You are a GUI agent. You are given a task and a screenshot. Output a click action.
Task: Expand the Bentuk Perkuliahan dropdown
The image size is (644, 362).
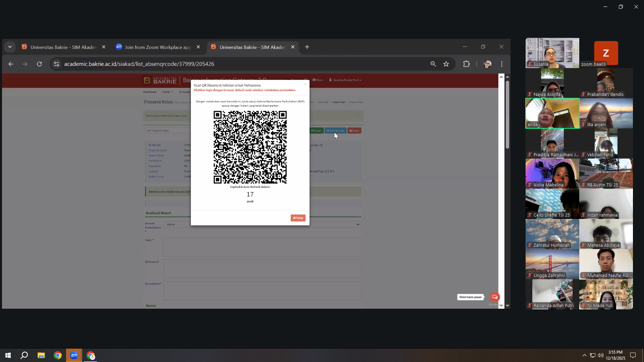[262, 224]
